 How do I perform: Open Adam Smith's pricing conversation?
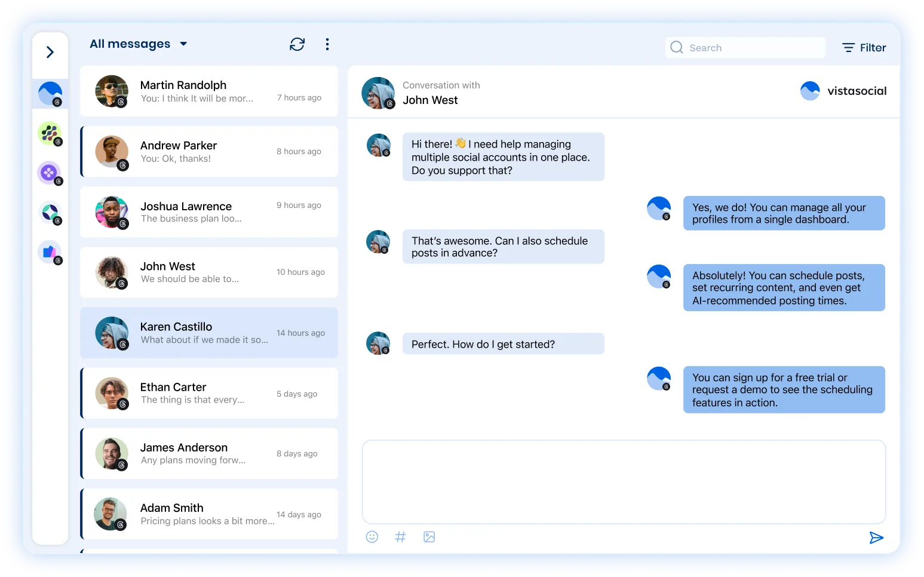coord(208,514)
